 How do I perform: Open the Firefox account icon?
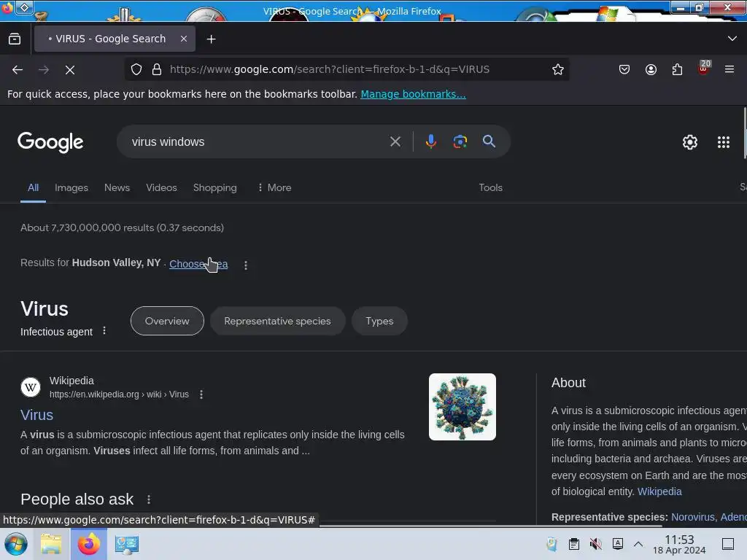651,69
